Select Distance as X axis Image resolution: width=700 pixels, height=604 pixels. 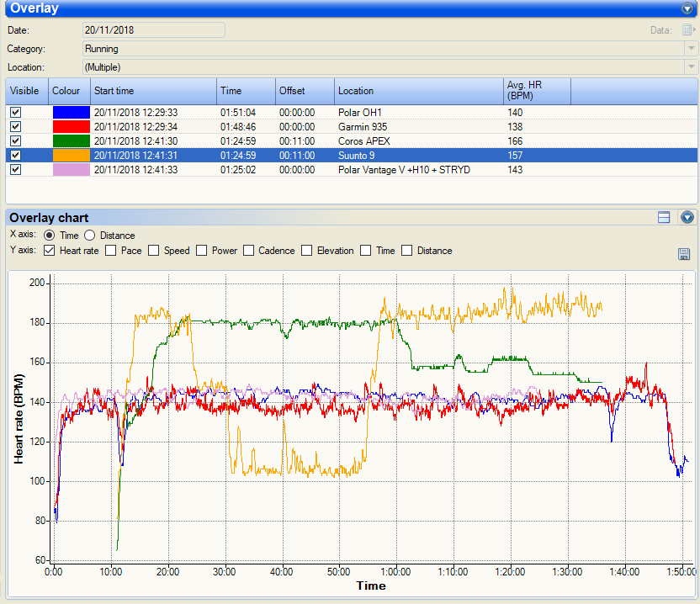pos(90,236)
